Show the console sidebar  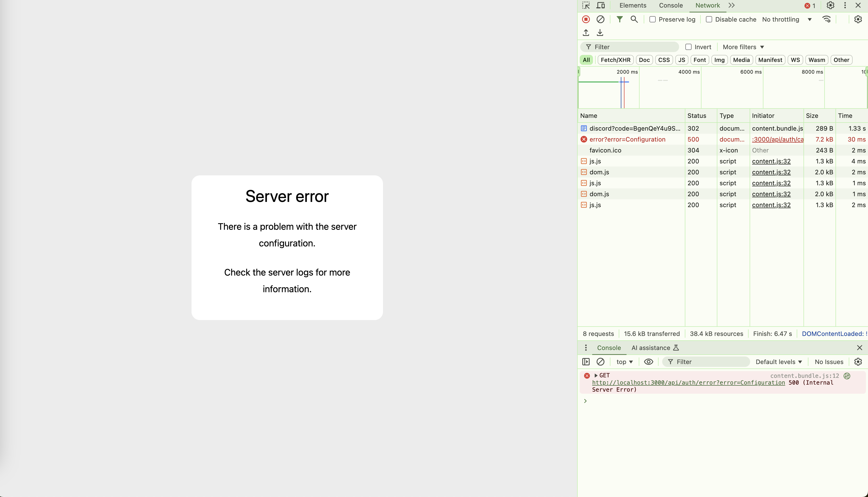pyautogui.click(x=586, y=362)
